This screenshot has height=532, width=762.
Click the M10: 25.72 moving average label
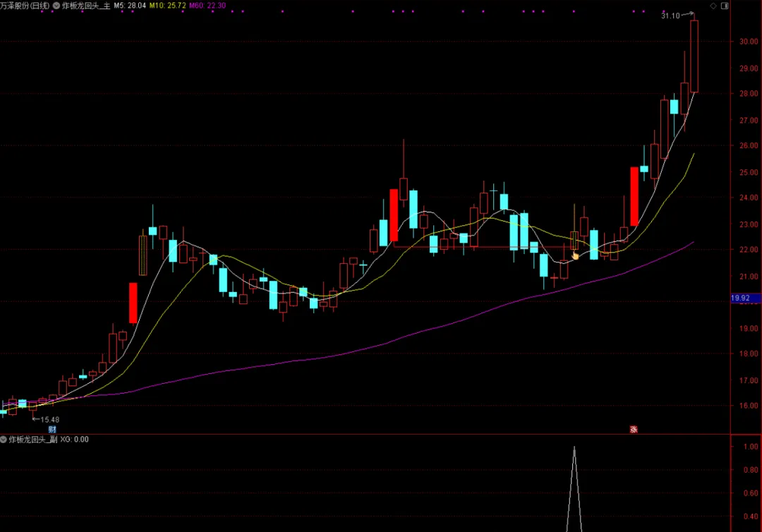[x=168, y=6]
